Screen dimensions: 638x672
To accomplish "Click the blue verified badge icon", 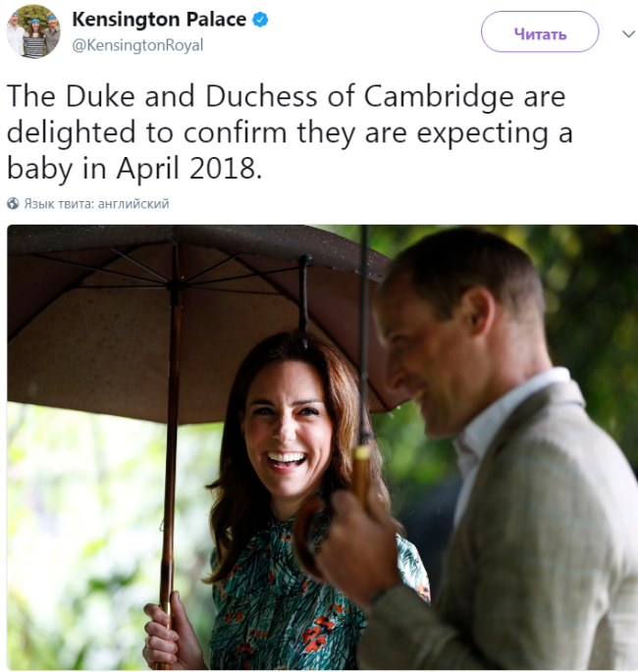I will point(261,20).
